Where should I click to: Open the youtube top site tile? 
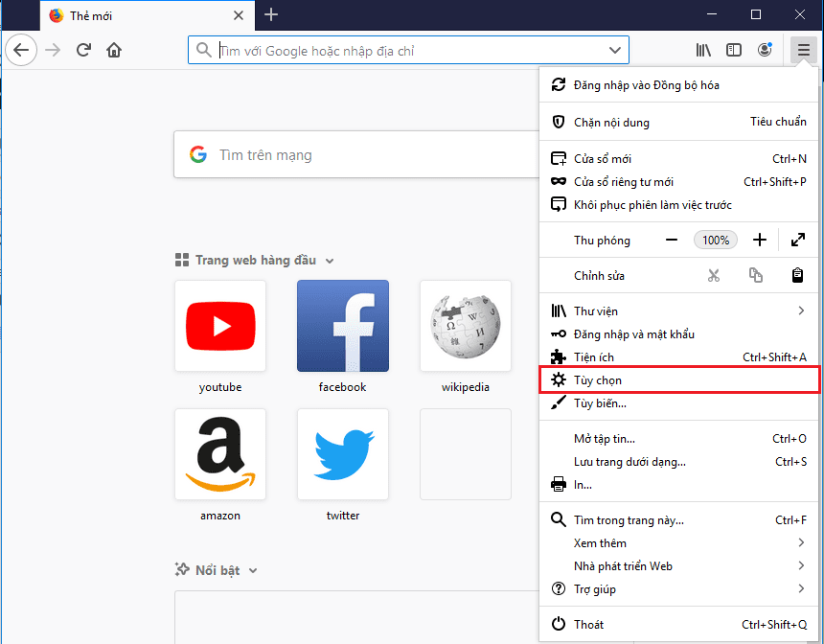pos(220,326)
